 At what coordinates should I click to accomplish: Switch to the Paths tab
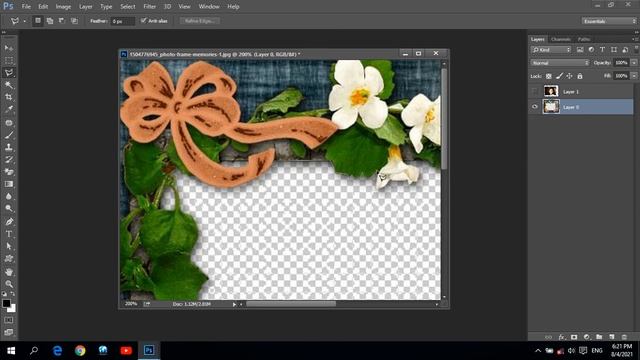coord(584,39)
